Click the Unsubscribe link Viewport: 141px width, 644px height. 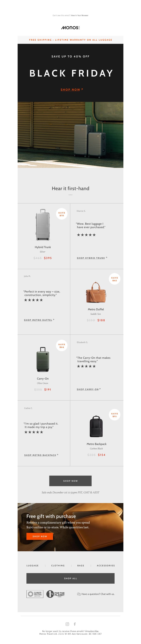[92, 631]
